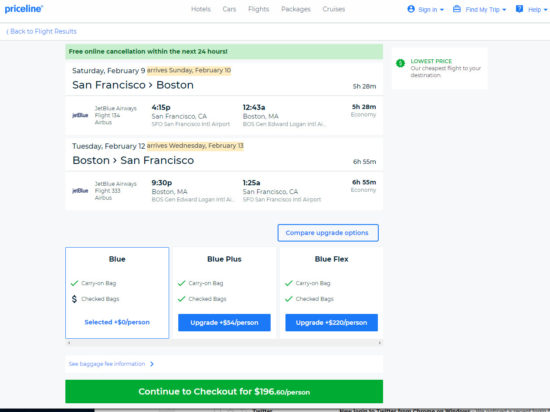Screen dimensions: 550x412
Task: Click the Upgrade +$54/person button
Action: tap(224, 323)
